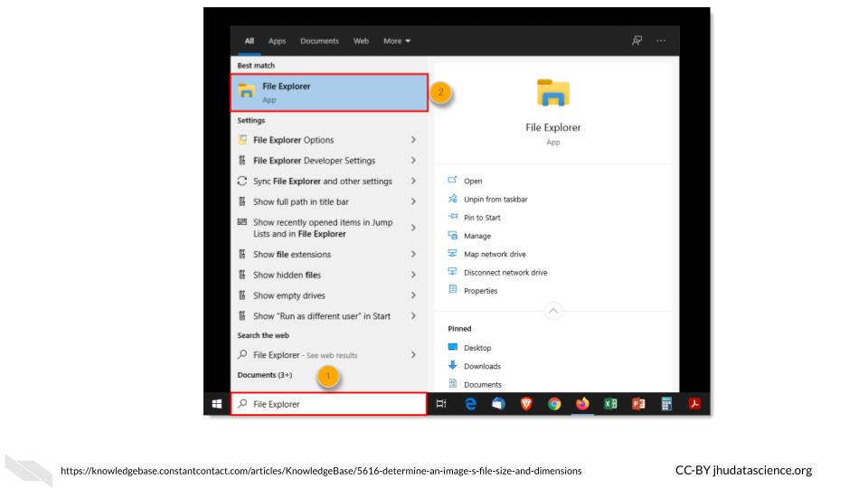Expand Show full path in title bar arrow
The height and width of the screenshot is (488, 868).
[413, 202]
